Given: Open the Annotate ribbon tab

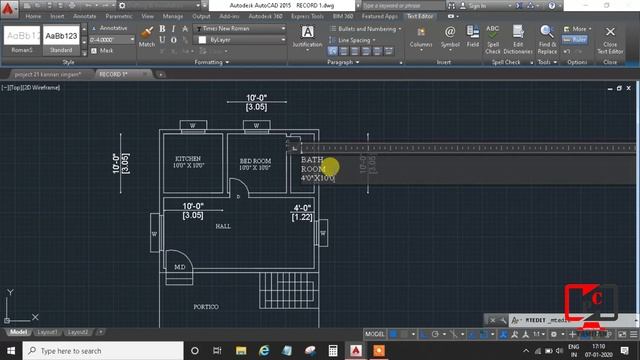Looking at the screenshot, I should [x=84, y=16].
